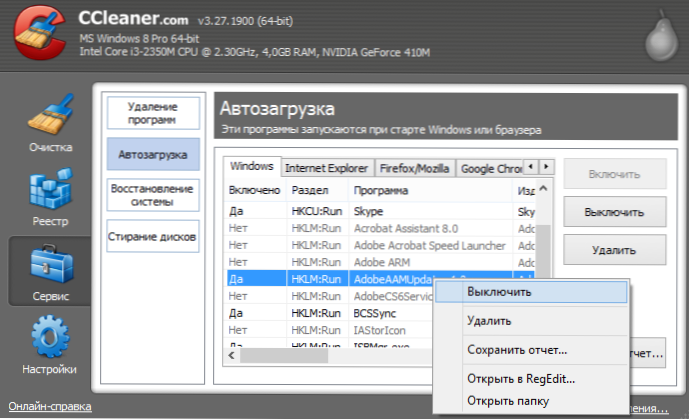Choose Удалить in context menu
Viewport: 689px width, 419px height.
pos(531,321)
